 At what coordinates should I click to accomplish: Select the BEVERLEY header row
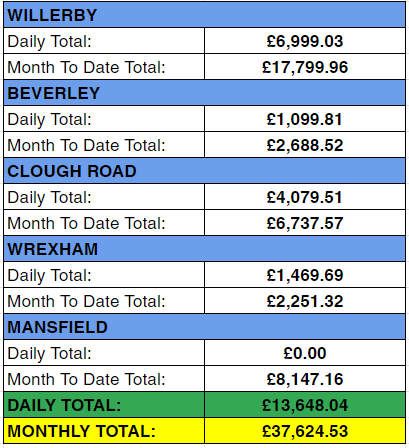[204, 93]
